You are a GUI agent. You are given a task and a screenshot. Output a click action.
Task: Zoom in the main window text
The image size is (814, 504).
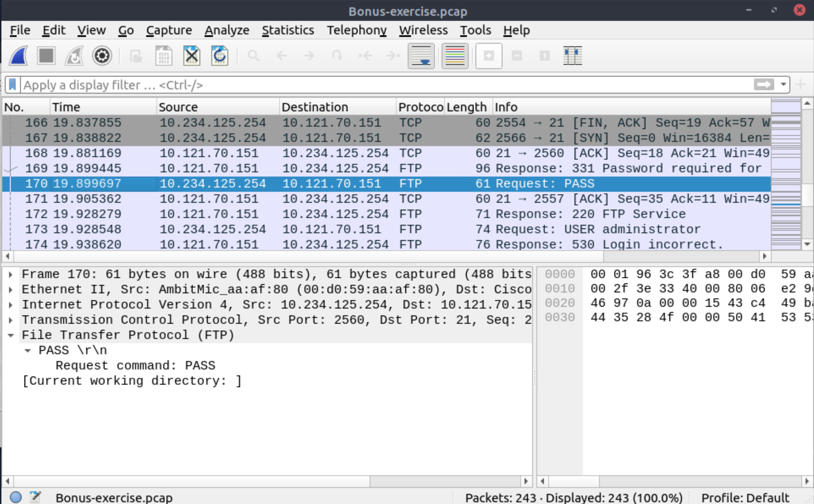(x=489, y=56)
